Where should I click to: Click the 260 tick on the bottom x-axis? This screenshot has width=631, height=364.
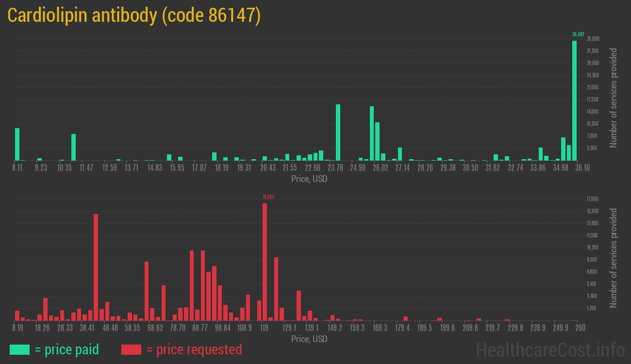point(580,328)
